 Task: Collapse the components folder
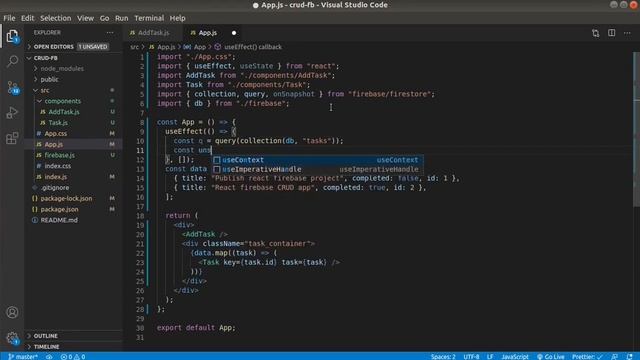[x=62, y=101]
